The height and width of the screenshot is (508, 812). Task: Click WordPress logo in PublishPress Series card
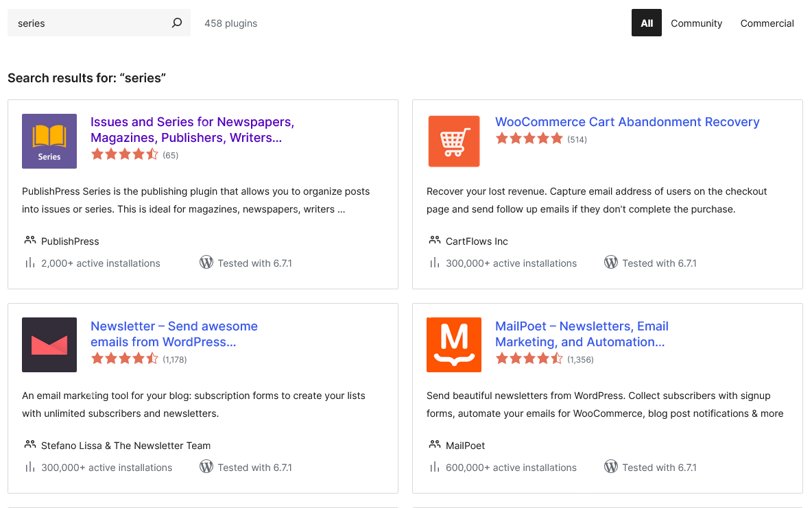(206, 263)
